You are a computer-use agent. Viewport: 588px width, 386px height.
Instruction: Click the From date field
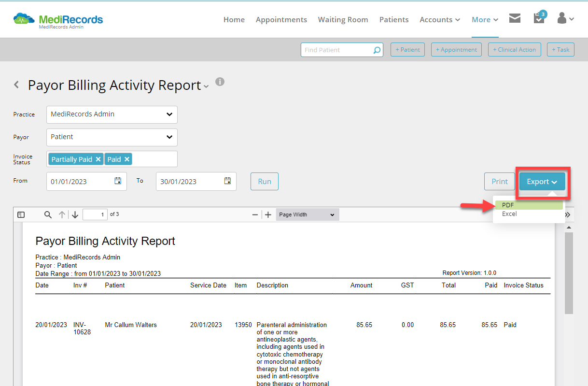(87, 182)
